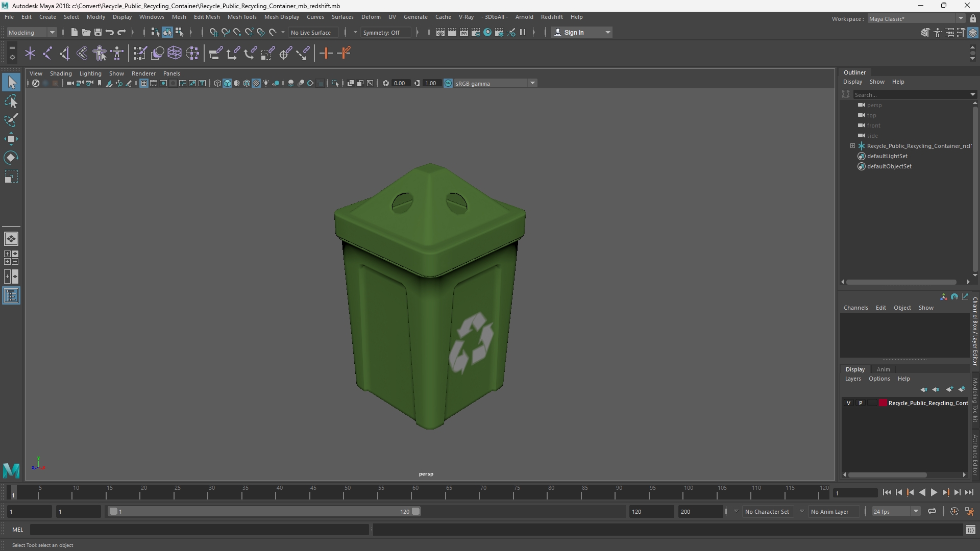Toggle playback loop icon
The width and height of the screenshot is (980, 551).
pos(932,511)
